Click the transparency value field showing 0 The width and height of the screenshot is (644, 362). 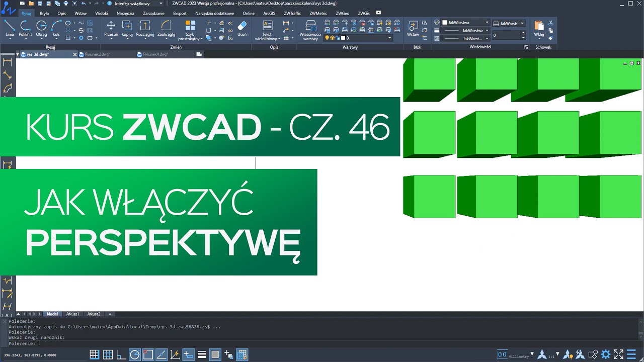click(x=506, y=36)
